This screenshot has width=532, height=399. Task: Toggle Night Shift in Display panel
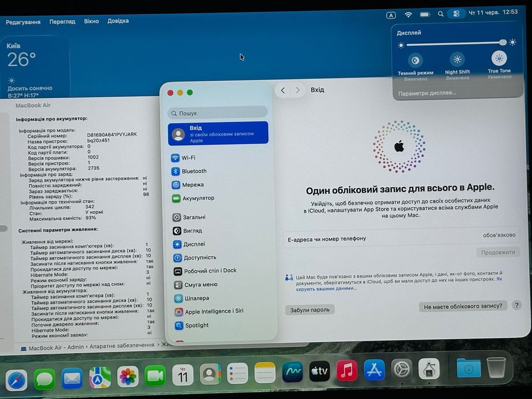point(457,59)
